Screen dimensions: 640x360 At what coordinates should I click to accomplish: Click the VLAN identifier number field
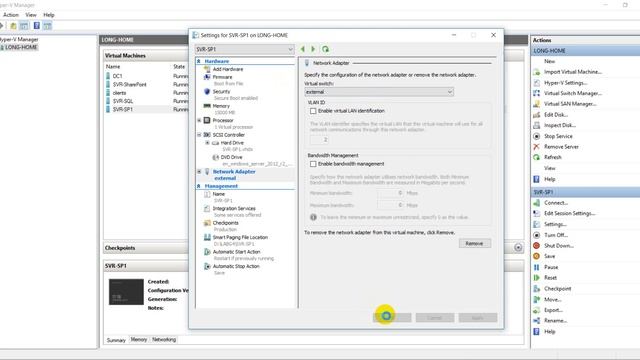pyautogui.click(x=319, y=140)
